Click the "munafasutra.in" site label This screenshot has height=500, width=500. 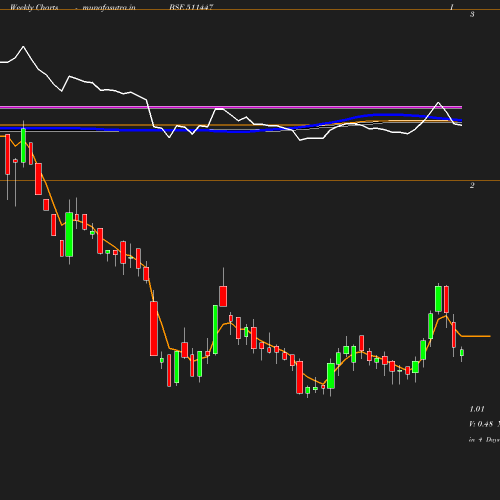tap(109, 7)
